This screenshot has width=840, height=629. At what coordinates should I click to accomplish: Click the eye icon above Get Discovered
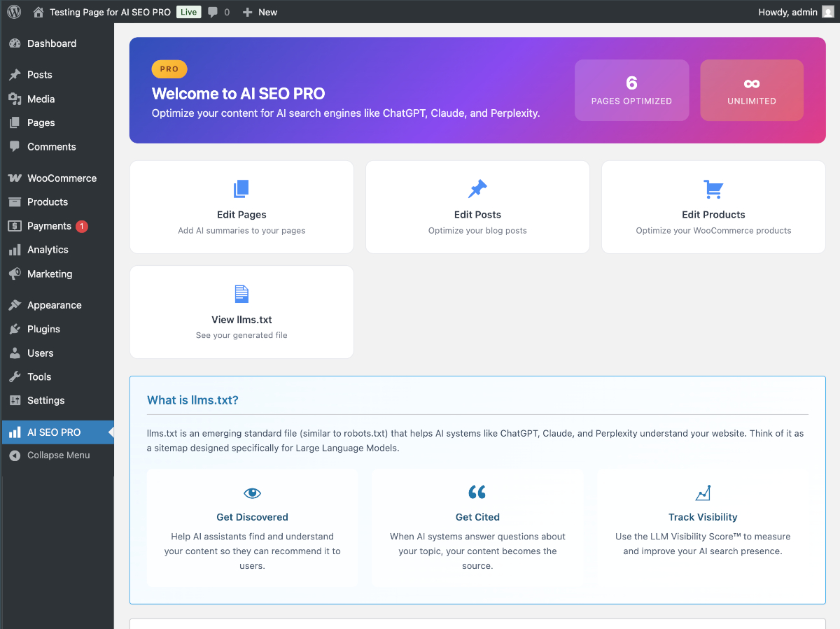coord(252,493)
